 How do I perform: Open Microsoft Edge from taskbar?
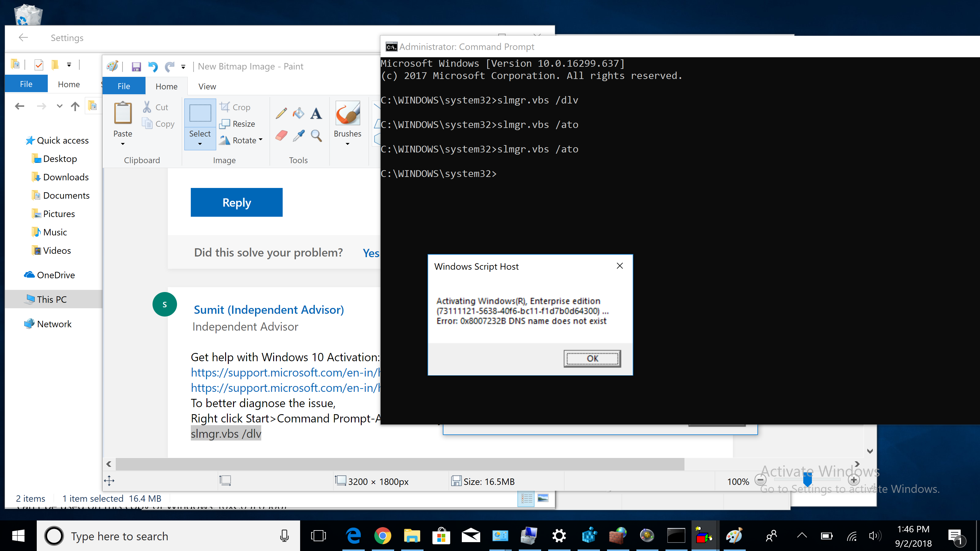pos(353,536)
